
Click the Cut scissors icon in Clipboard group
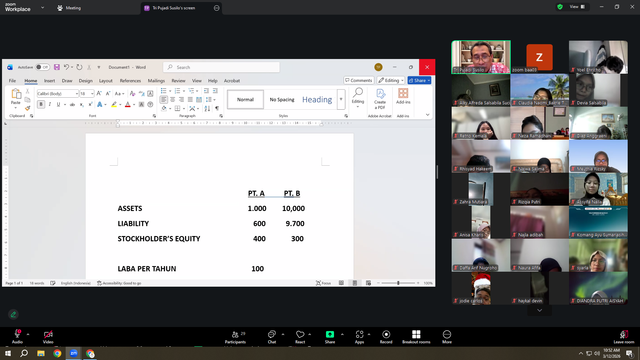[x=27, y=91]
